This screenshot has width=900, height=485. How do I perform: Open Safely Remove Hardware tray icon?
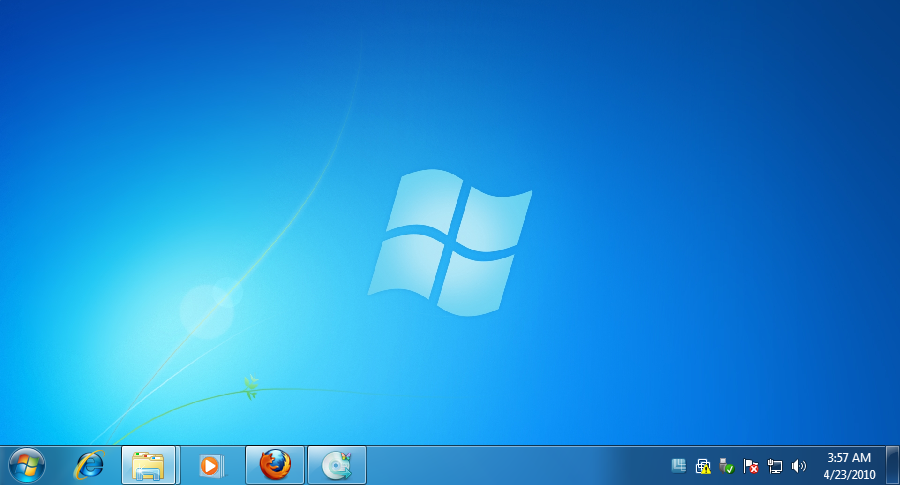coord(727,466)
